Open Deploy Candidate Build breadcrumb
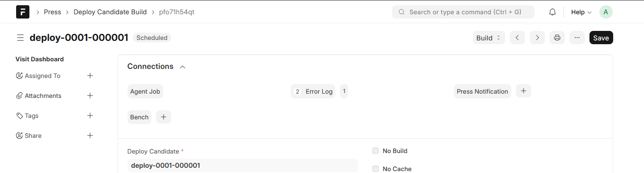This screenshot has height=173, width=644. [110, 12]
